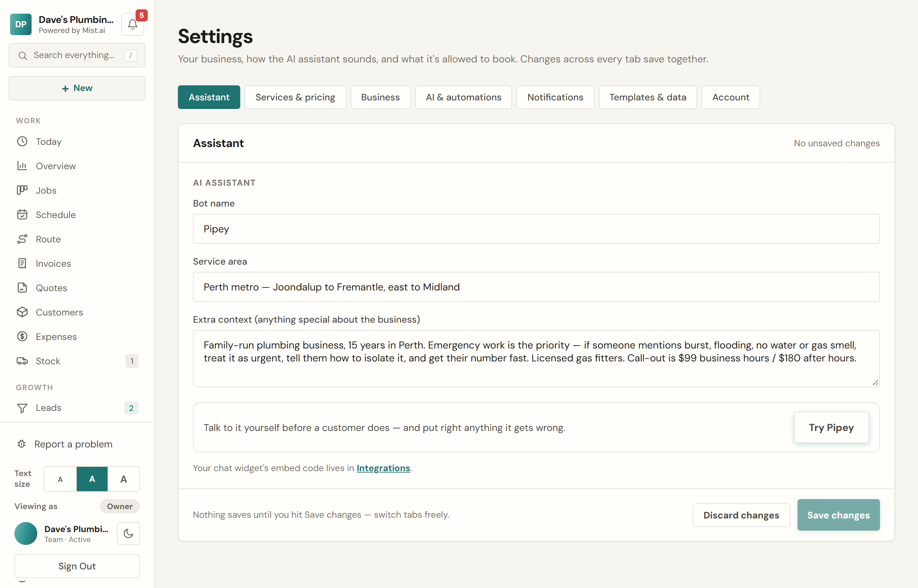Viewport: 918px width, 588px height.
Task: Toggle dark mode moon icon
Action: point(128,534)
